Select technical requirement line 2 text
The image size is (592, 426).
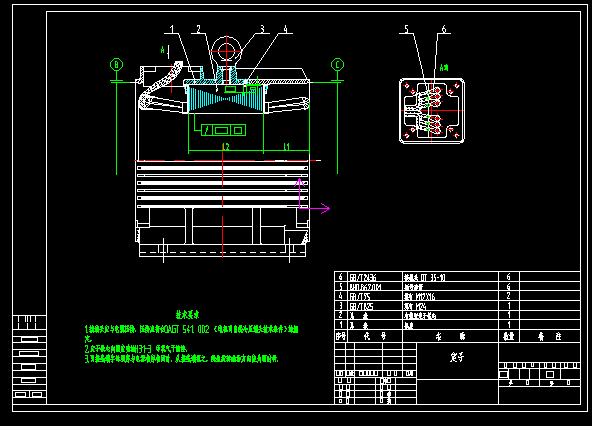click(x=136, y=349)
